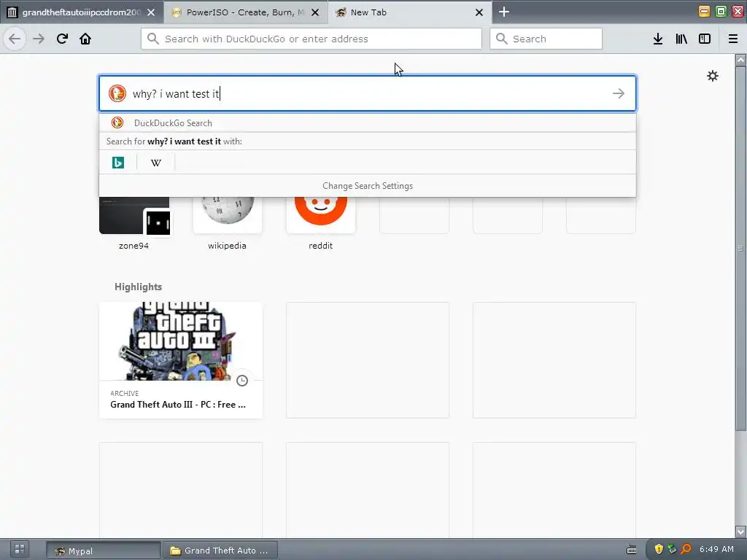
Task: Focus the toolbar Search box
Action: [x=546, y=39]
